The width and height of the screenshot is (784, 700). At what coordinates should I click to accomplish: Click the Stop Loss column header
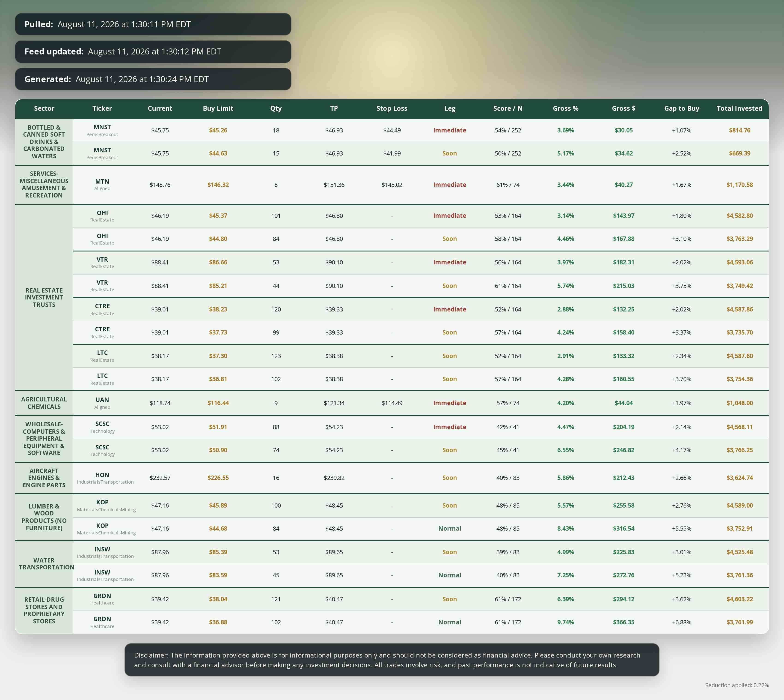point(392,108)
